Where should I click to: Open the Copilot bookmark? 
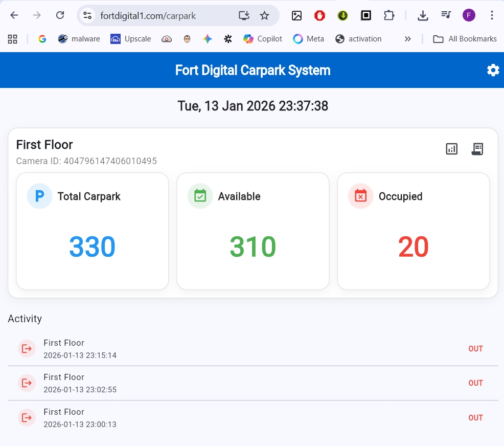point(263,39)
